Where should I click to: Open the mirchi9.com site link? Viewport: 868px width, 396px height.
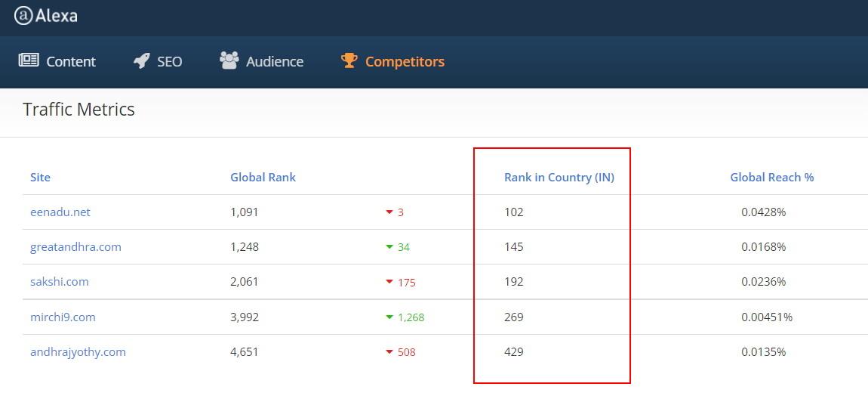tap(63, 317)
